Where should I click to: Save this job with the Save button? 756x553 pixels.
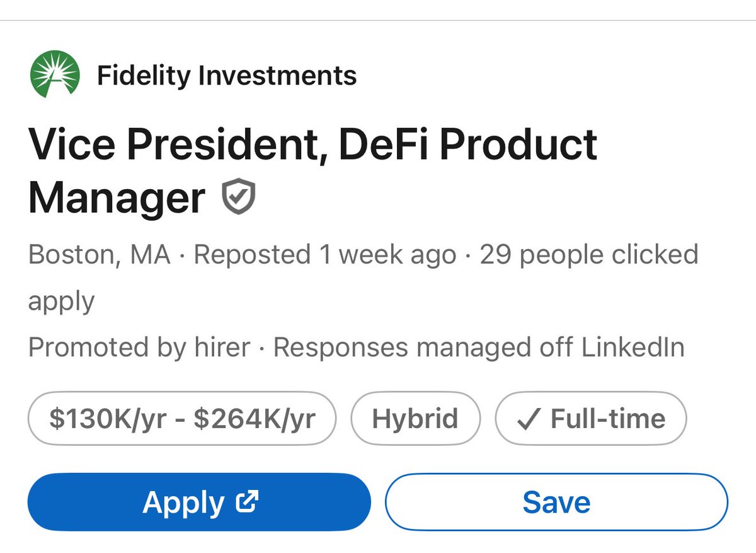click(x=556, y=502)
